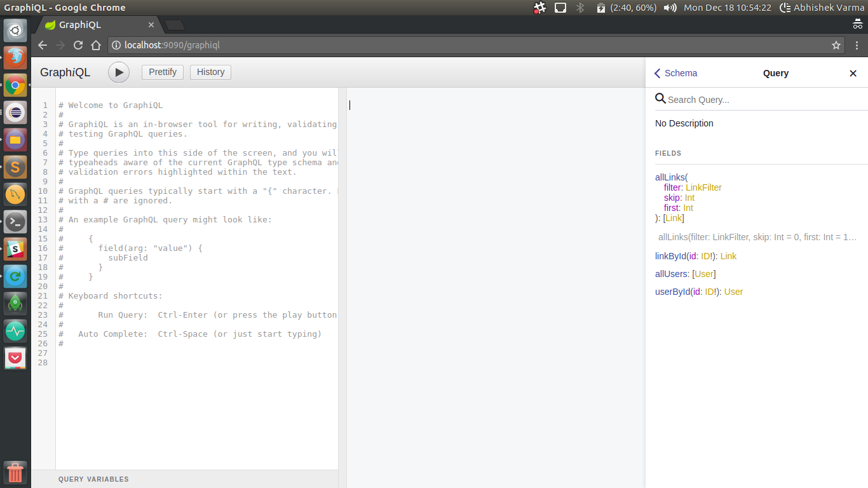The width and height of the screenshot is (868, 488).
Task: Expand the Query Variables pane
Action: point(184,479)
